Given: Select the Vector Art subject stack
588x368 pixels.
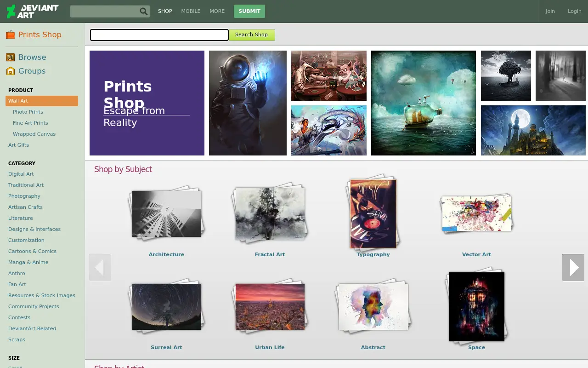Looking at the screenshot, I should 476,213.
